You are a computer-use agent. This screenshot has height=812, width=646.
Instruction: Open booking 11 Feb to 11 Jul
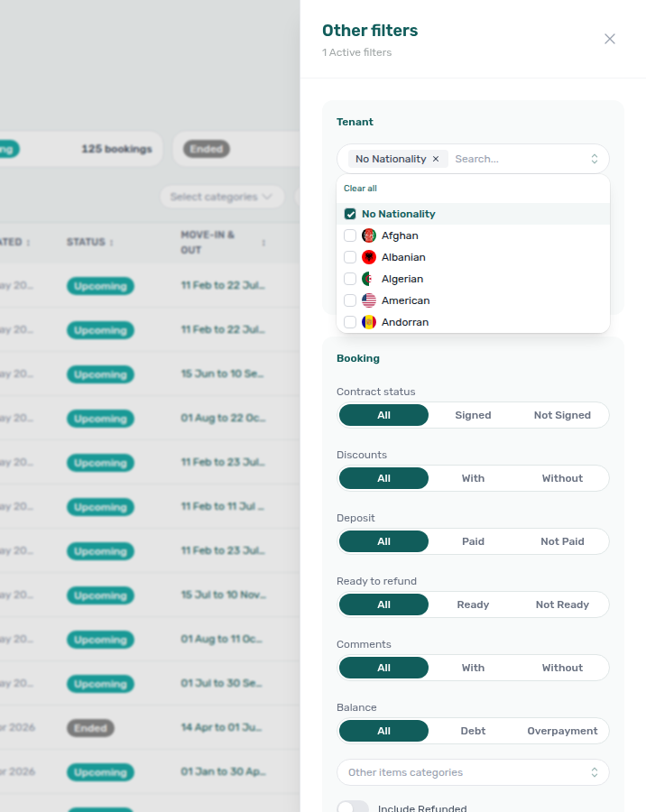(x=223, y=506)
